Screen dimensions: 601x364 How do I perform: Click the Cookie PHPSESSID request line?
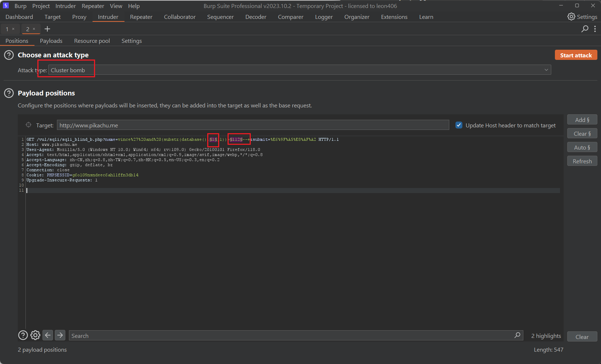pos(82,175)
